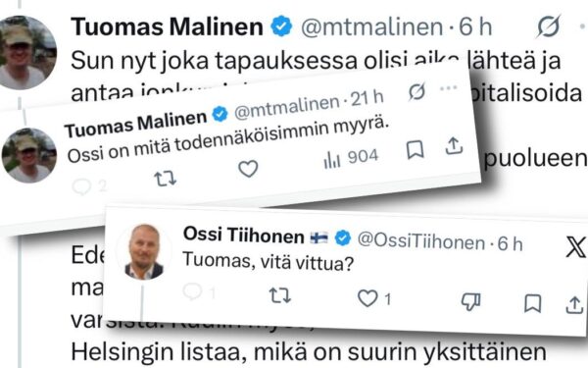The image size is (588, 368).
Task: Bookmark Ossi Tiihonen's tweet
Action: (532, 303)
